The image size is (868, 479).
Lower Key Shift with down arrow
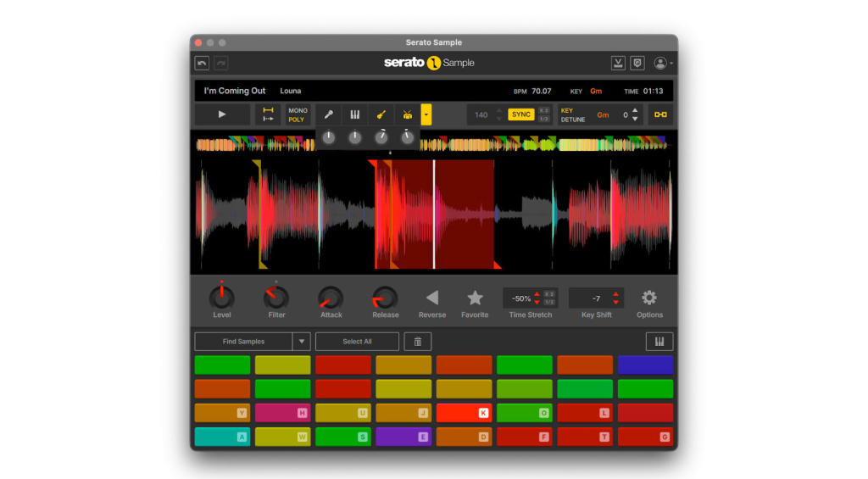[x=615, y=303]
